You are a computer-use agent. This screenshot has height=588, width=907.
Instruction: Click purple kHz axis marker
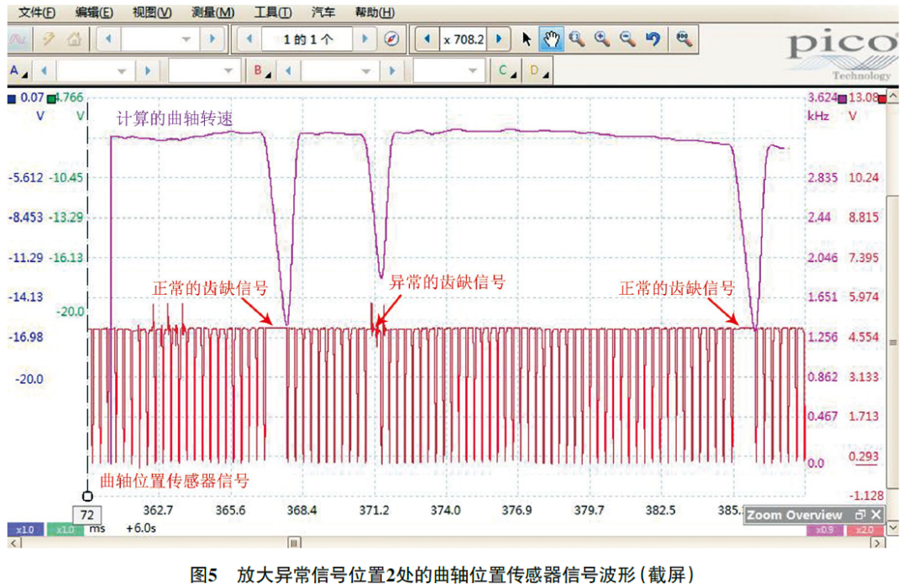842,99
